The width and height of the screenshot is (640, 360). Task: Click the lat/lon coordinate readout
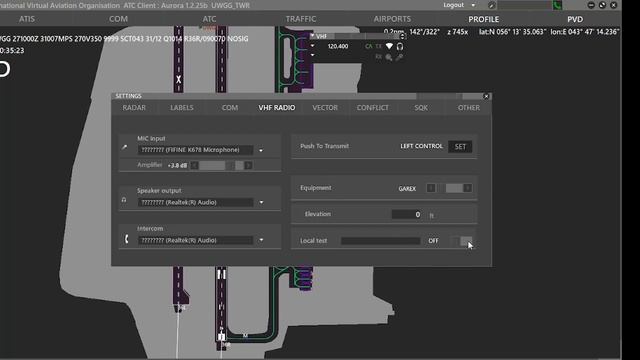pos(549,31)
